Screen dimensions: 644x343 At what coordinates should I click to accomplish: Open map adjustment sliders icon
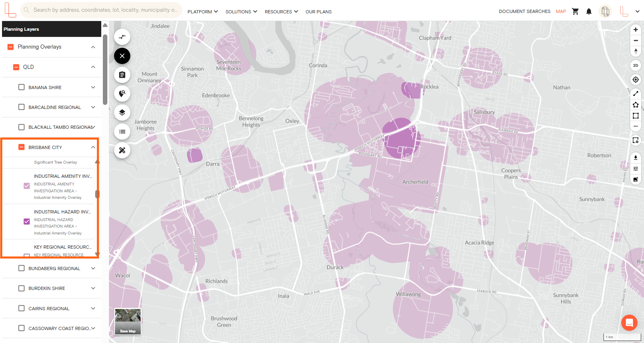tap(635, 168)
